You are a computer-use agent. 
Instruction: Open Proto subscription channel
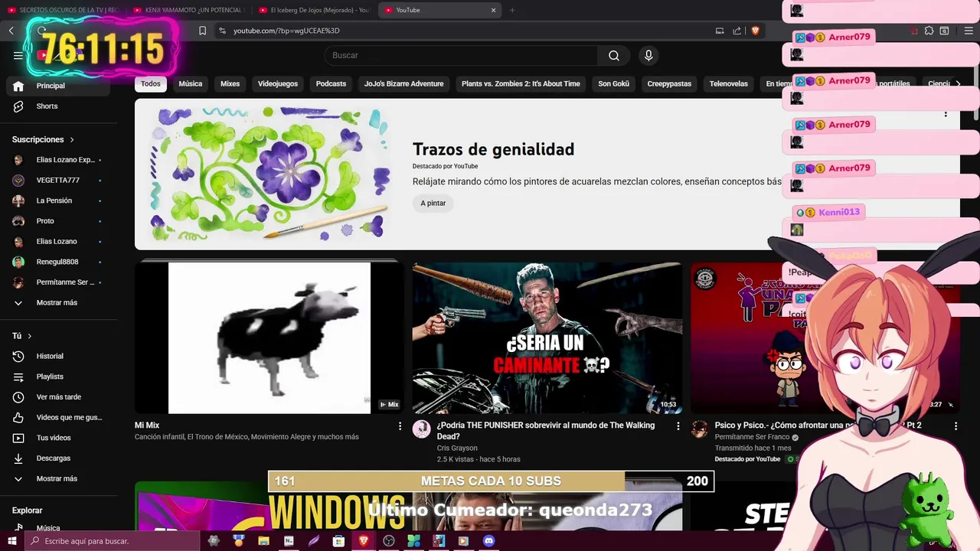coord(58,221)
